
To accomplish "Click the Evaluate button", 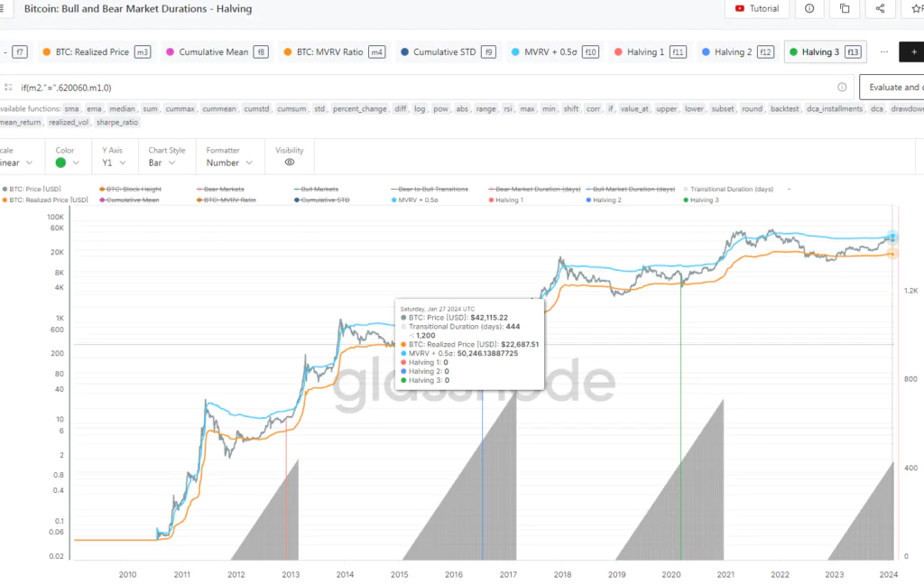I will (x=892, y=88).
